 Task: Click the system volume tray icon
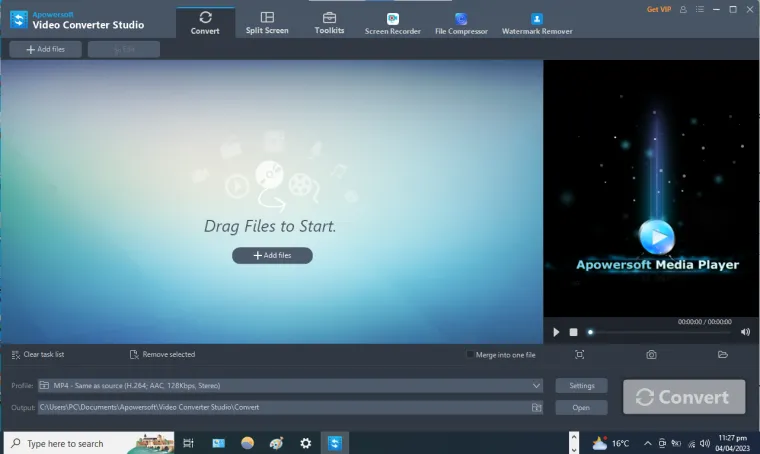[x=705, y=443]
